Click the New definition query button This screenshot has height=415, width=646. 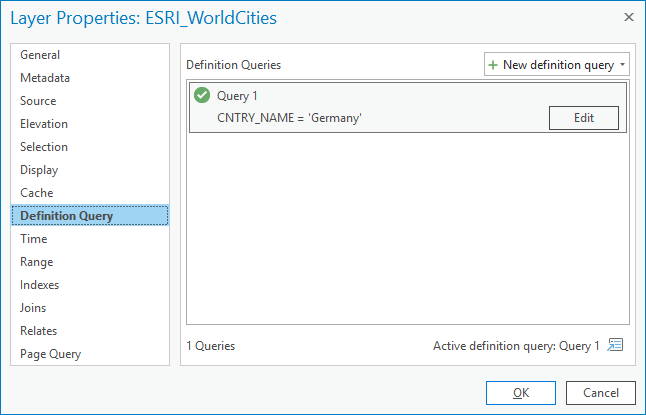pyautogui.click(x=557, y=64)
